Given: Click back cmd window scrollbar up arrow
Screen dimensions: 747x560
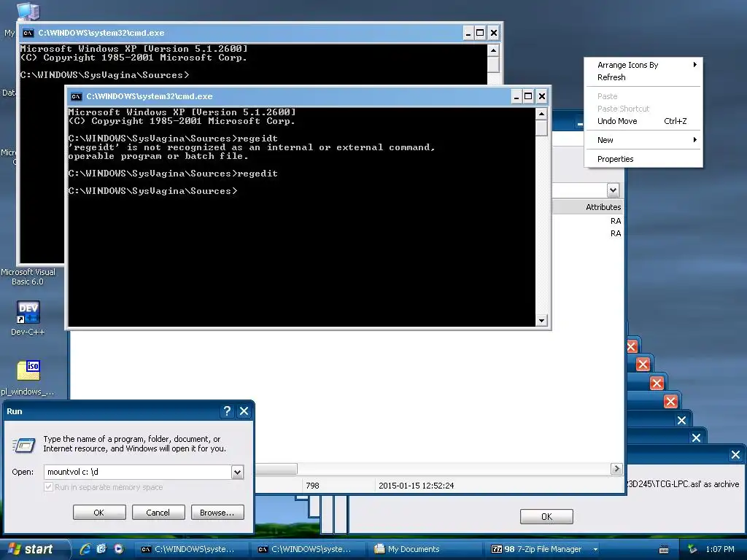Looking at the screenshot, I should [x=493, y=50].
